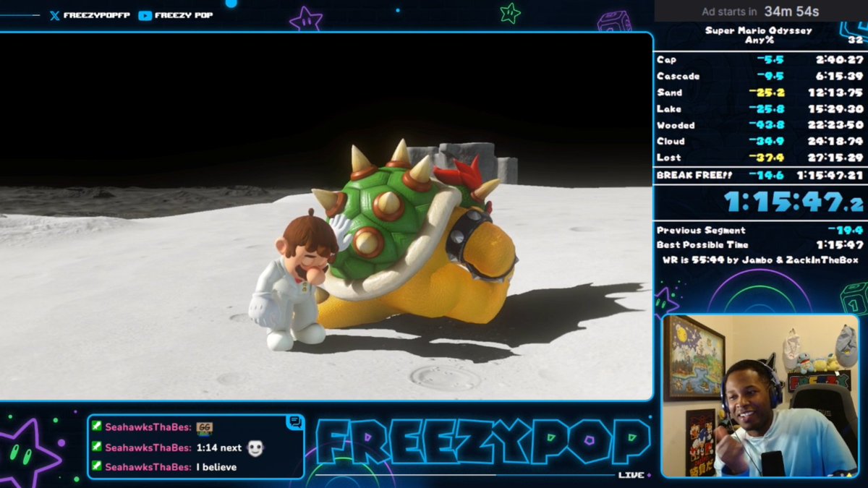Click the mask emote after "1:14 next"

[255, 448]
